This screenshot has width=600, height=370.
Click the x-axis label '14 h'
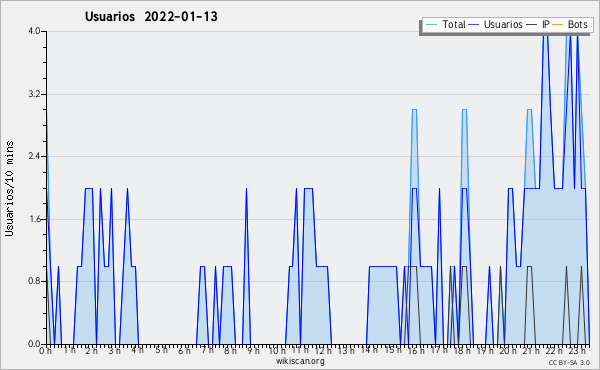pyautogui.click(x=369, y=350)
